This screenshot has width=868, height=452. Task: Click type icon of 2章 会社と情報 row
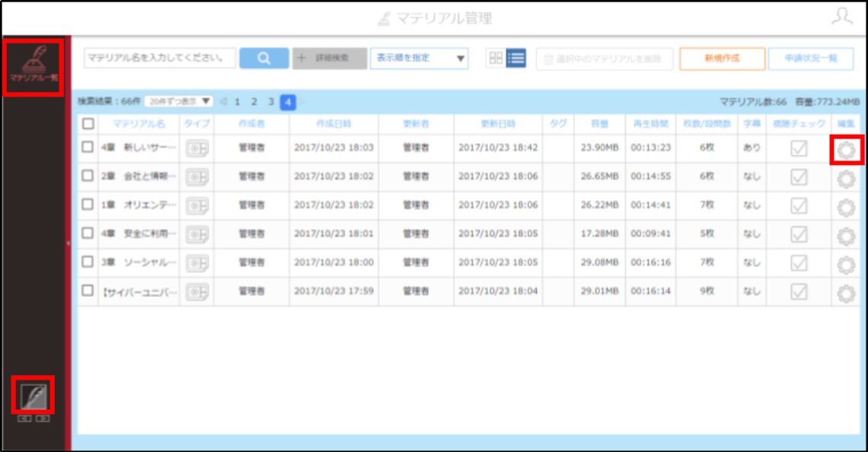pyautogui.click(x=197, y=177)
